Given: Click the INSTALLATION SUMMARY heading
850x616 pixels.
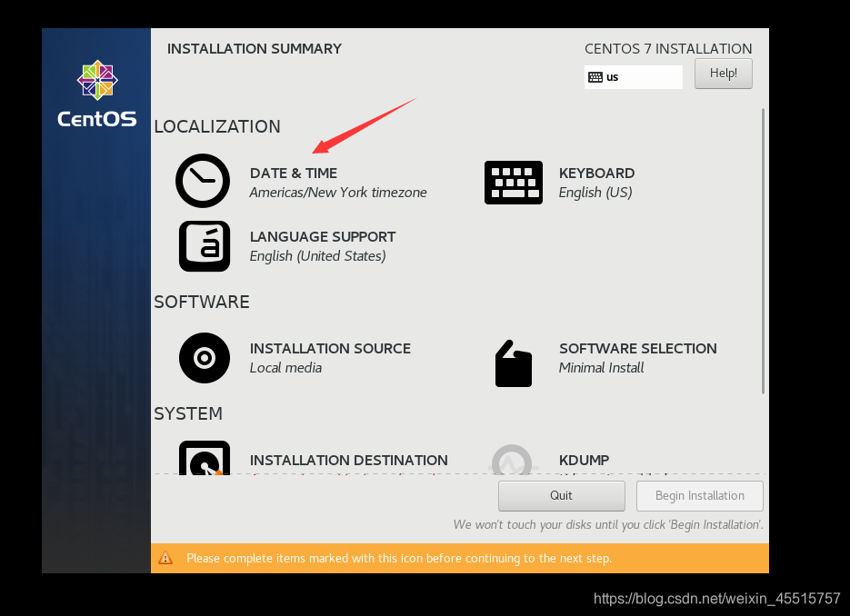Looking at the screenshot, I should 255,49.
